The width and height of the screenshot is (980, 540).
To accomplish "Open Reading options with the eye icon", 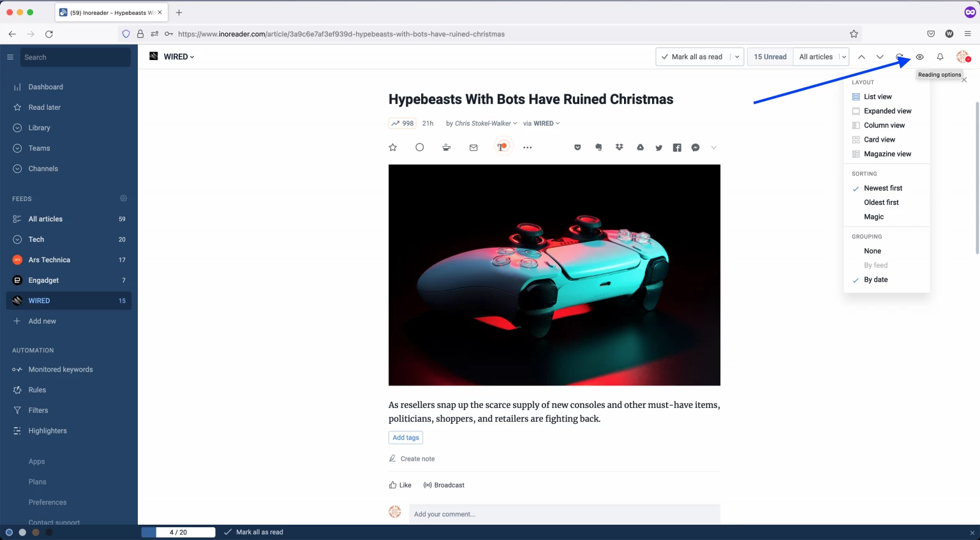I will [x=919, y=57].
